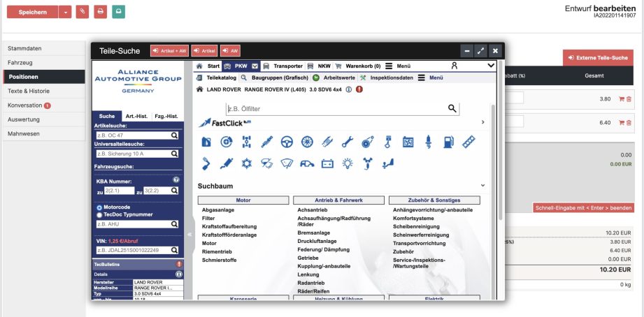Open the exhaust muffler FastClick icon
644x317 pixels.
click(227, 163)
